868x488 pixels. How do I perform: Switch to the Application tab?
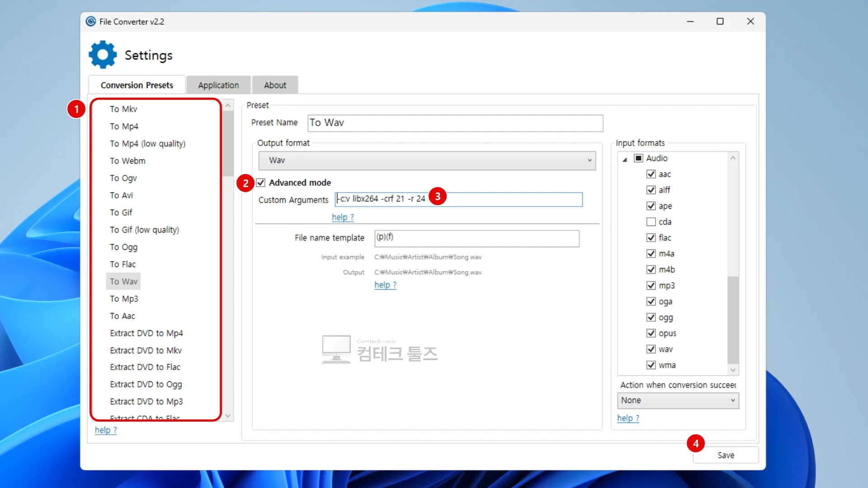click(218, 85)
